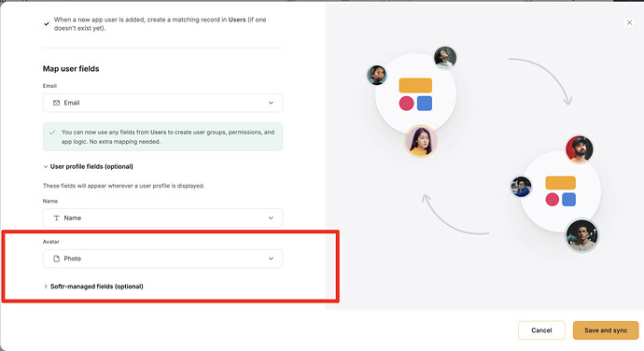Click the Cancel button
Screen dimensions: 644x351
click(x=541, y=330)
